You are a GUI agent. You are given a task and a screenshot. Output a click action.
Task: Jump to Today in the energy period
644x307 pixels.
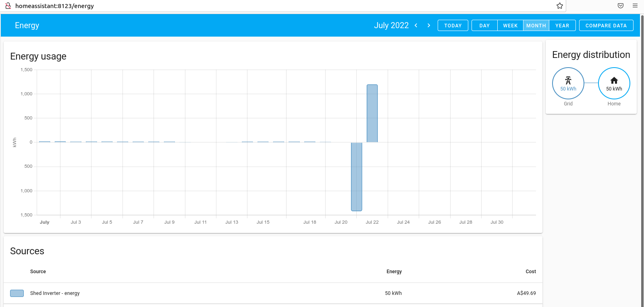pyautogui.click(x=453, y=25)
